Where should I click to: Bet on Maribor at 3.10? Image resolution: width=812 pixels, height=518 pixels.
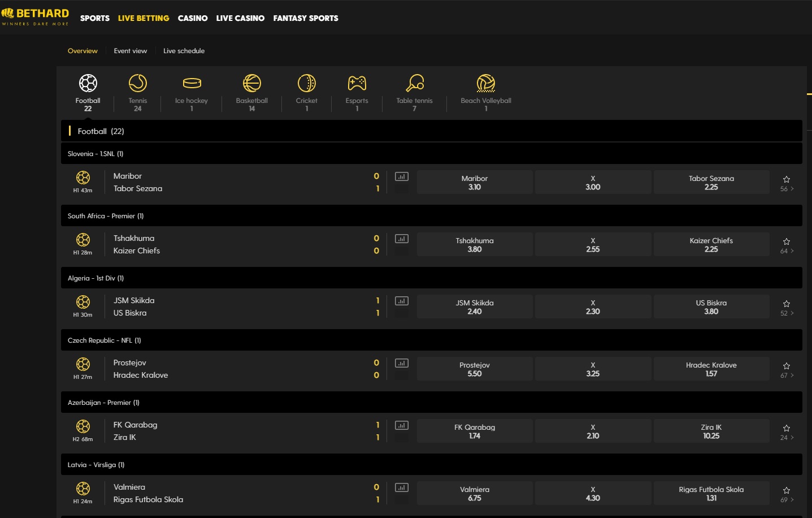click(475, 182)
